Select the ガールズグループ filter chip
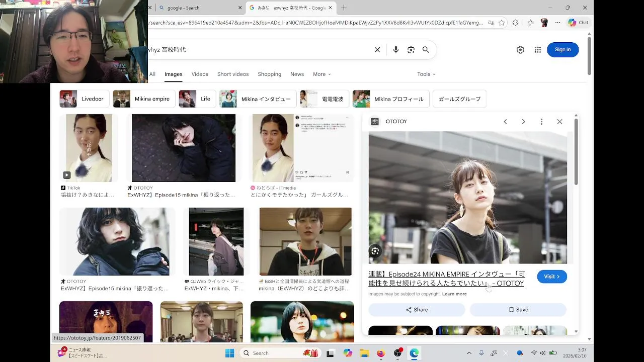The width and height of the screenshot is (644, 362). pyautogui.click(x=459, y=99)
